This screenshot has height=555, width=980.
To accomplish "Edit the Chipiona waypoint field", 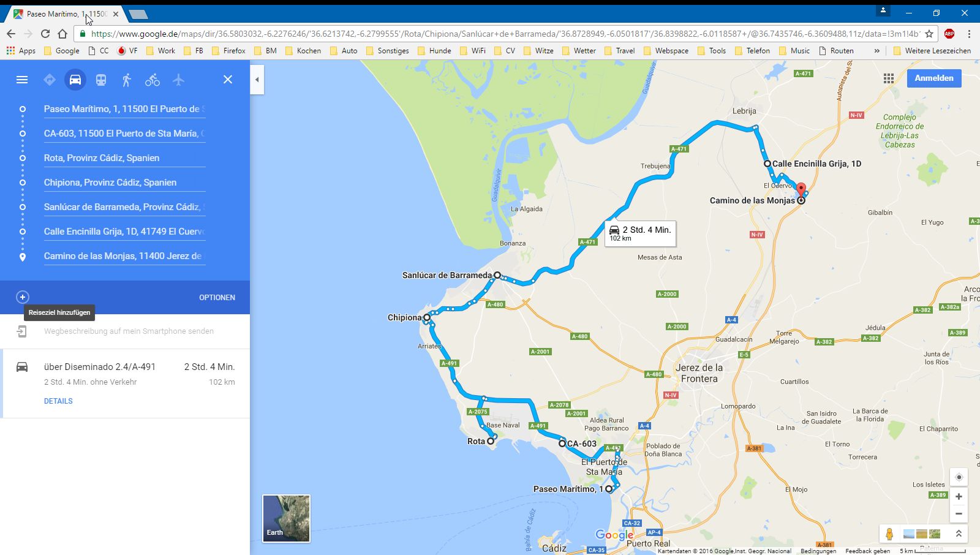I will pyautogui.click(x=124, y=183).
